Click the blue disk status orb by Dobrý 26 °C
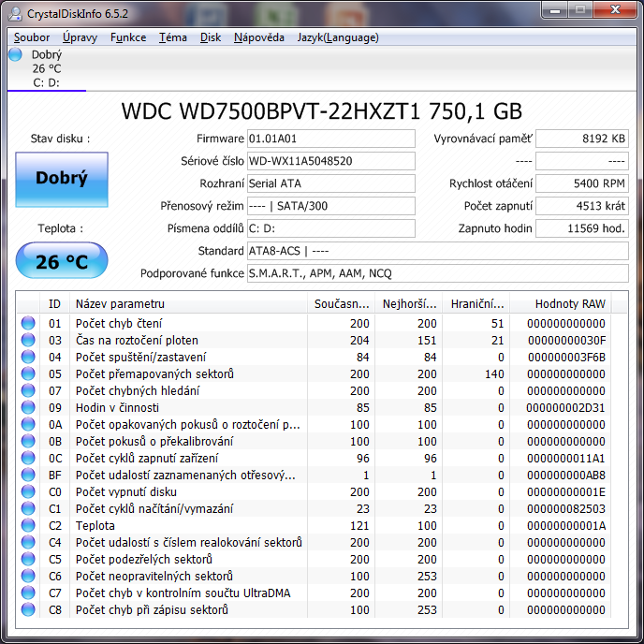 coord(15,54)
